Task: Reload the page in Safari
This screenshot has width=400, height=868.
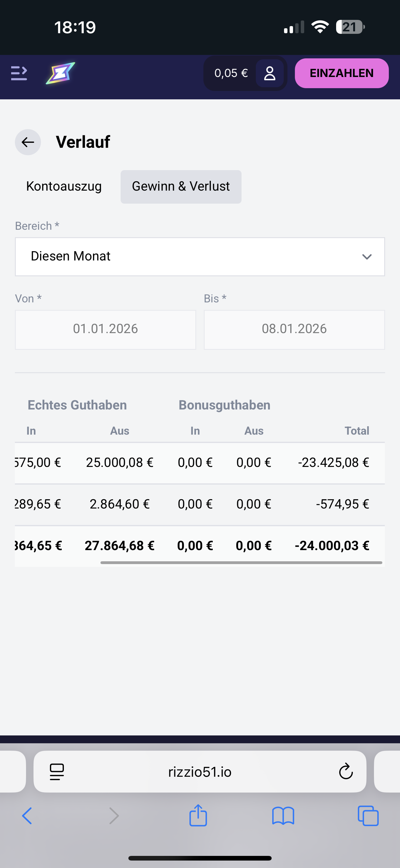Action: pyautogui.click(x=345, y=772)
